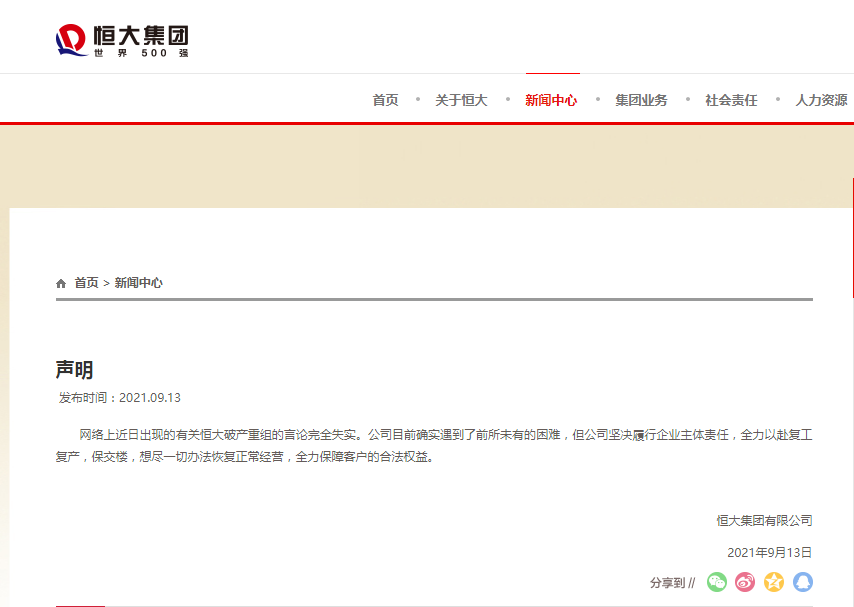Viewport: 854px width, 607px height.
Task: Click the 恒大集团有限公司 signature
Action: click(764, 520)
